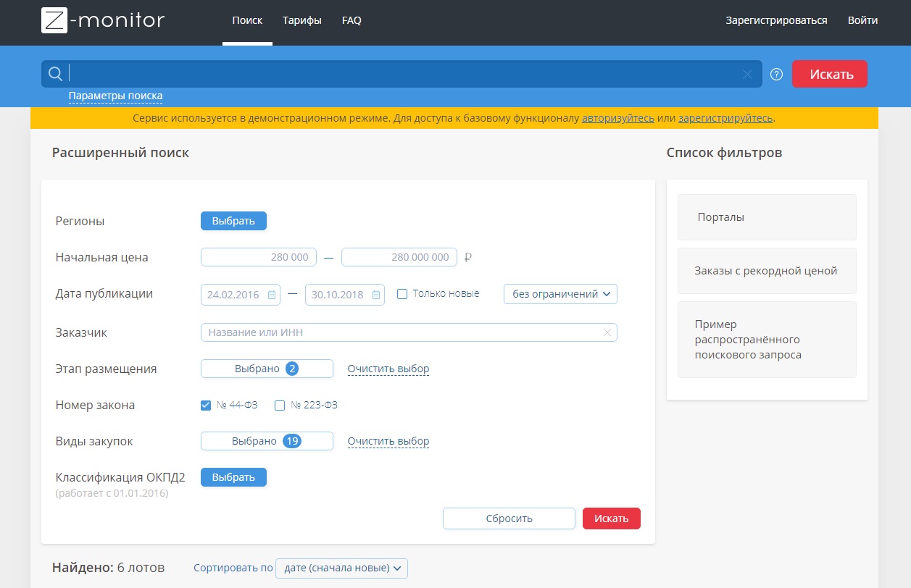Viewport: 911px width, 588px height.
Task: Follow the авторизуйтесь link in banner
Action: [618, 118]
